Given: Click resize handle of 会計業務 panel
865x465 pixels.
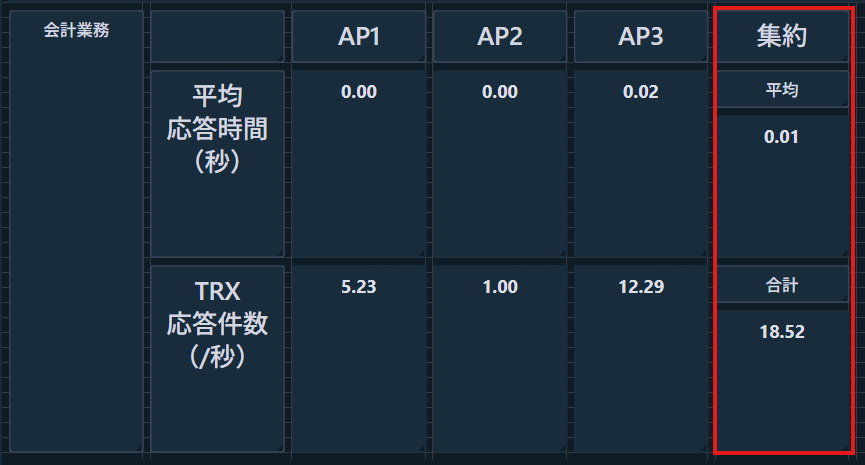Looking at the screenshot, I should [x=138, y=447].
